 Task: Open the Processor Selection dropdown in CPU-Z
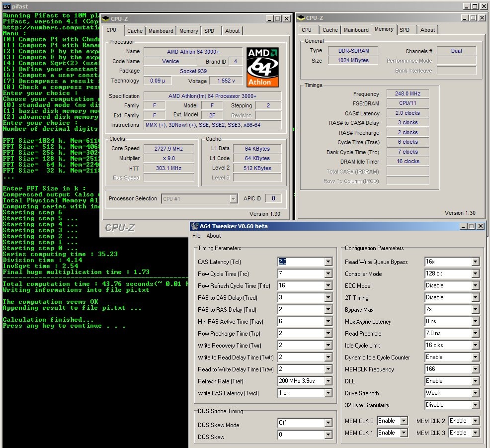233,199
